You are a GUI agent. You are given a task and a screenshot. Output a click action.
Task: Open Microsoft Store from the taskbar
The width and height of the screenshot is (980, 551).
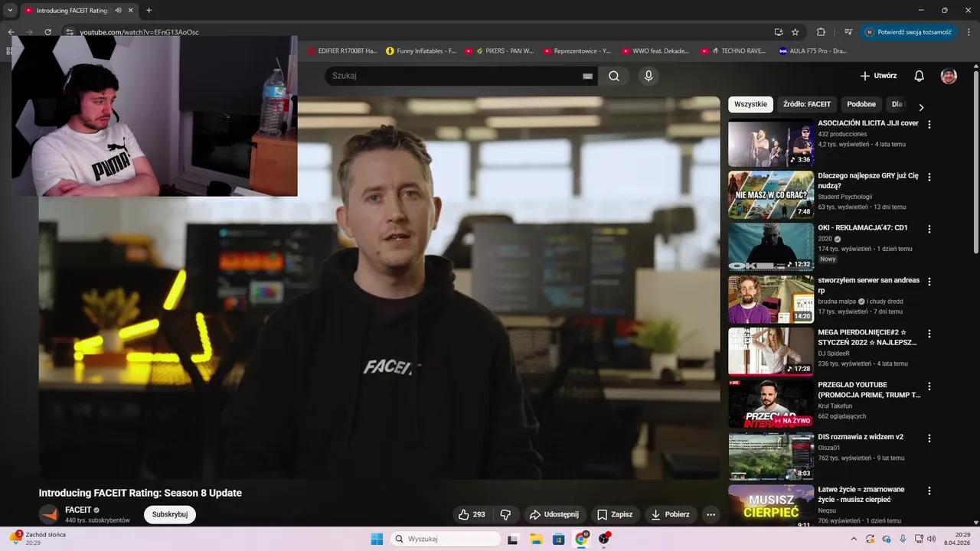click(x=558, y=539)
